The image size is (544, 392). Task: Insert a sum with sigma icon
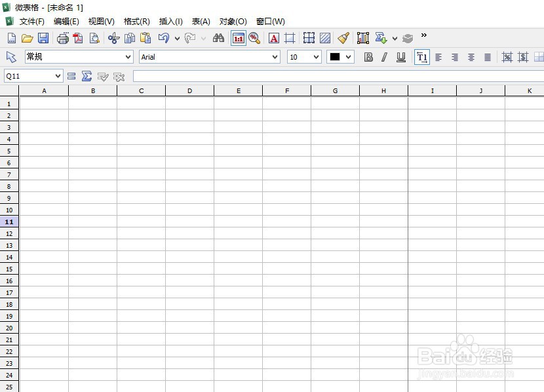[x=87, y=76]
